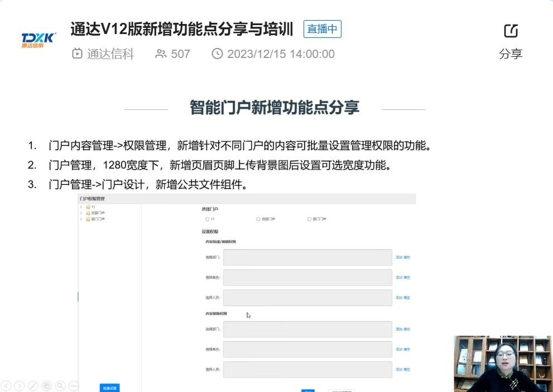Click the 设置权限 section label
Screen dimensions: 553x392
point(210,231)
